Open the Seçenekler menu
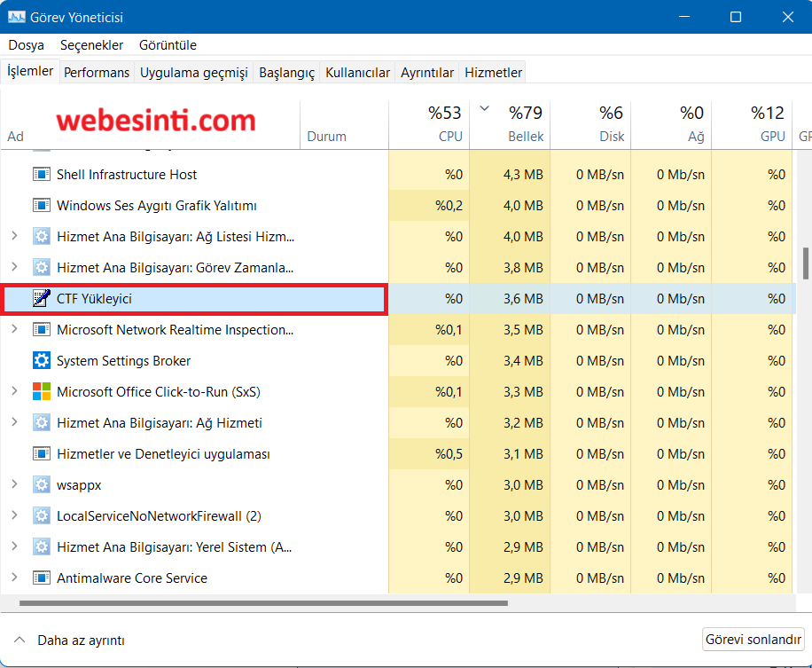Image resolution: width=812 pixels, height=668 pixels. point(91,45)
